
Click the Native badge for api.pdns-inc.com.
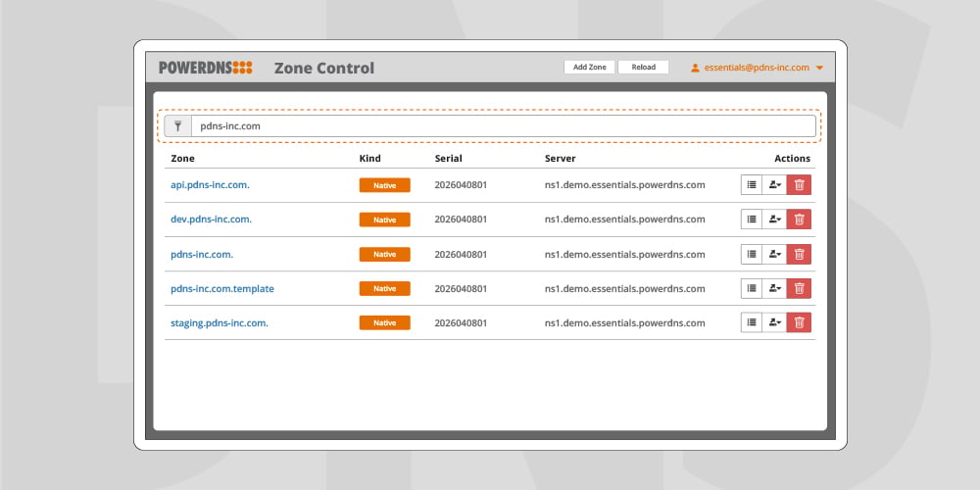[x=384, y=185]
